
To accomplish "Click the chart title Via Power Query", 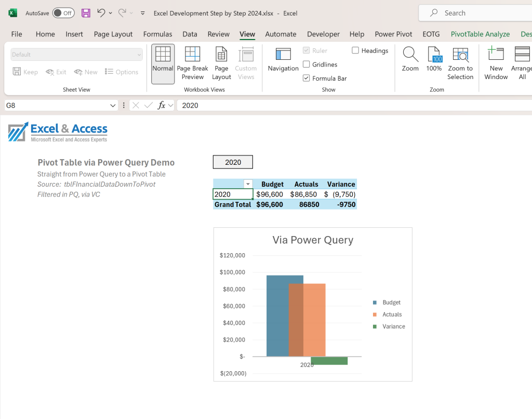I will [313, 240].
